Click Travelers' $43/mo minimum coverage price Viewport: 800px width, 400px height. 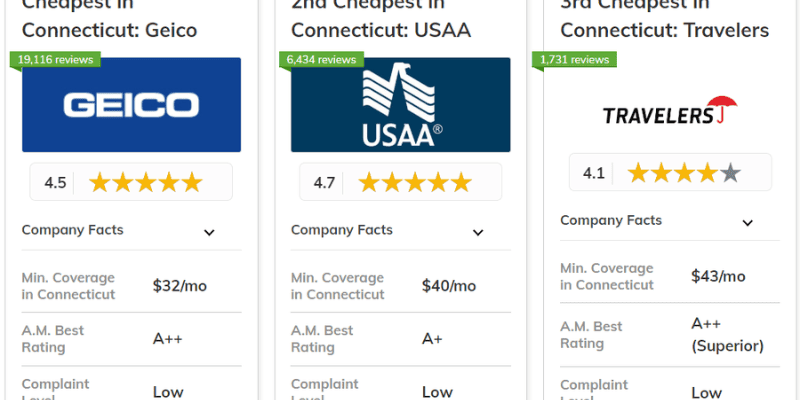718,277
